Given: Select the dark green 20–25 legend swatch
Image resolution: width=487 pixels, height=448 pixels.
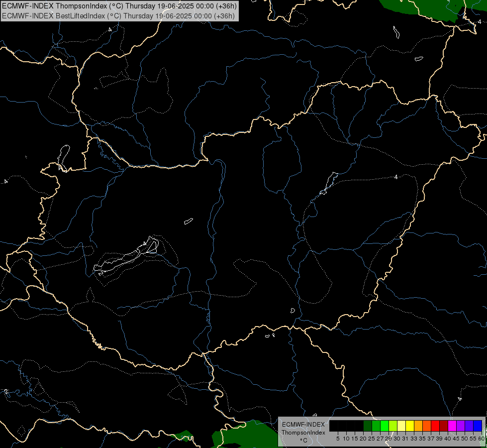Looking at the screenshot, I should point(368,426).
